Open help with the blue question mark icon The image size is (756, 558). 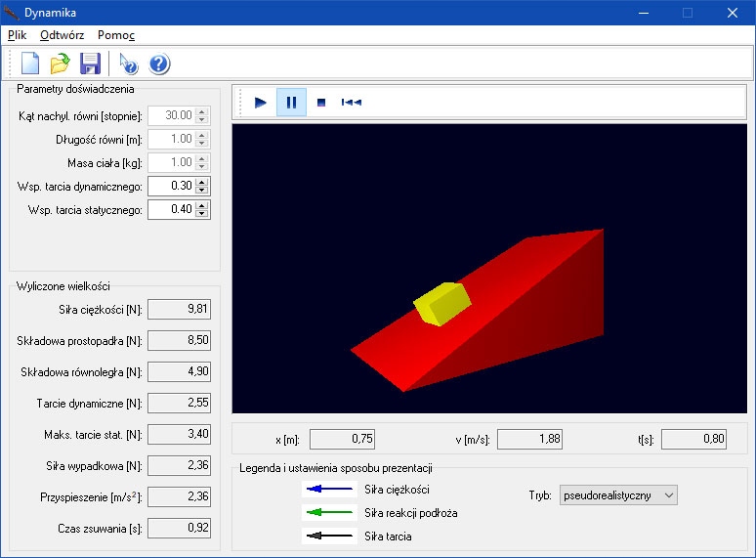159,64
